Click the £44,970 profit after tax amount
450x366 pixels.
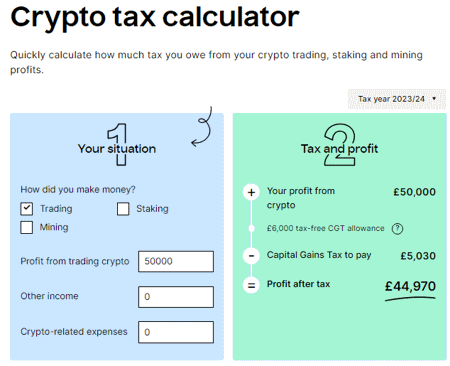tap(410, 286)
